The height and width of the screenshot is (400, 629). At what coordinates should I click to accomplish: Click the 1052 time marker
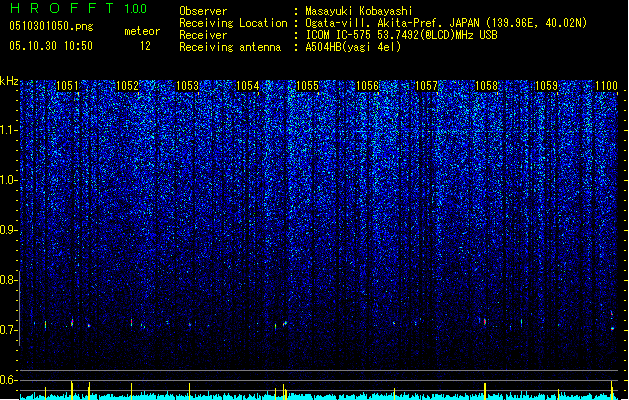(127, 86)
